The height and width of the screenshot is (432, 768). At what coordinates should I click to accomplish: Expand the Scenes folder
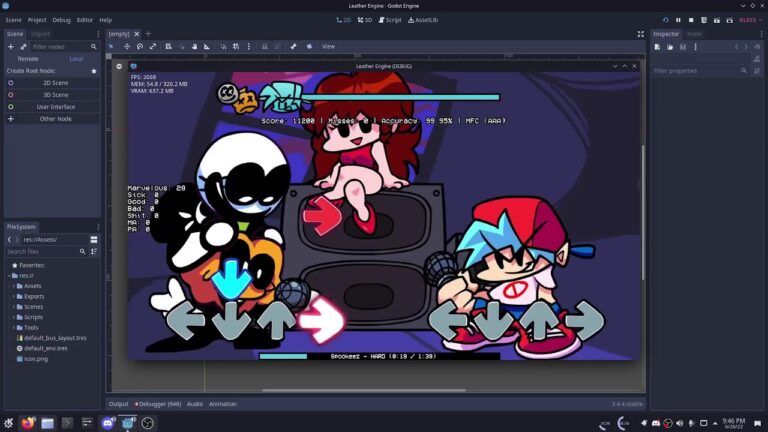coord(13,307)
